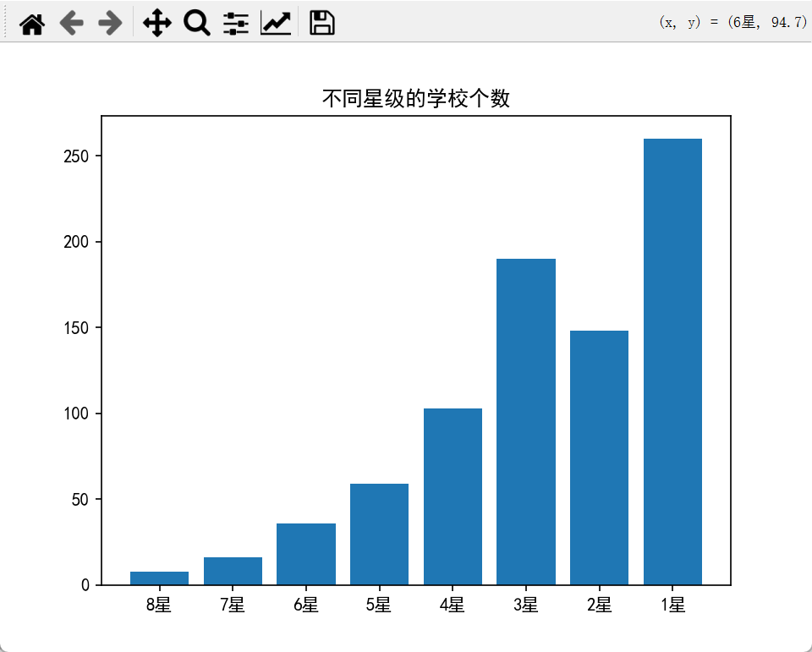The height and width of the screenshot is (652, 812).
Task: Click the 8星 bar in the chart
Action: (160, 578)
